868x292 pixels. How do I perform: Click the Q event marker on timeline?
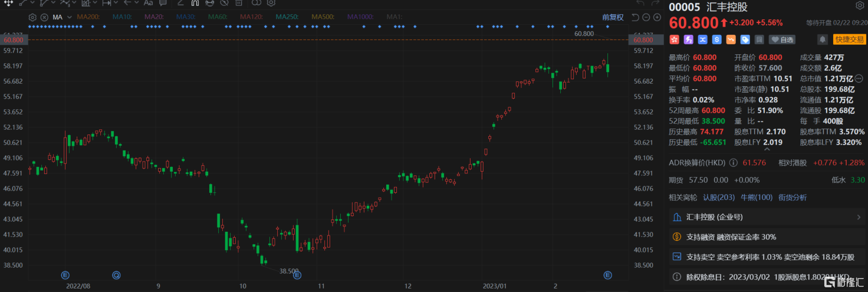pyautogui.click(x=116, y=275)
